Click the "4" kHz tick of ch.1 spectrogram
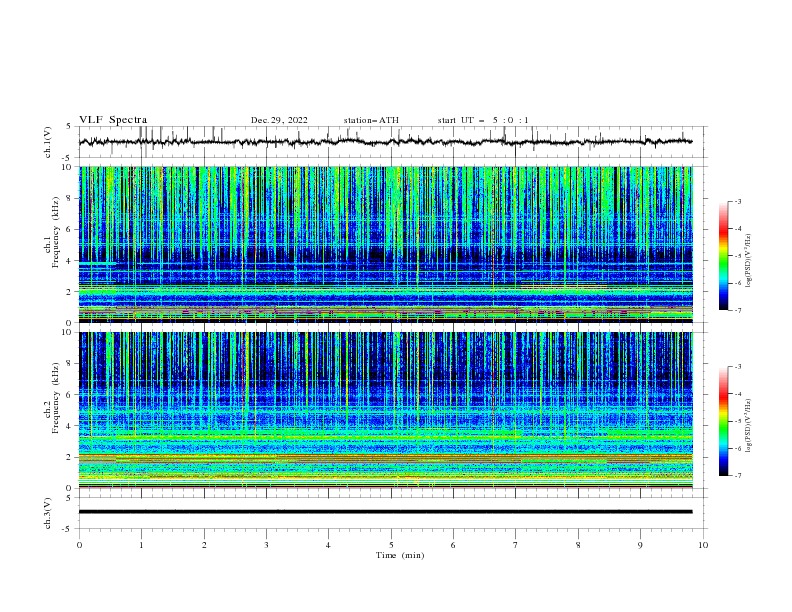Screen dimensions: 792x612 pos(69,261)
